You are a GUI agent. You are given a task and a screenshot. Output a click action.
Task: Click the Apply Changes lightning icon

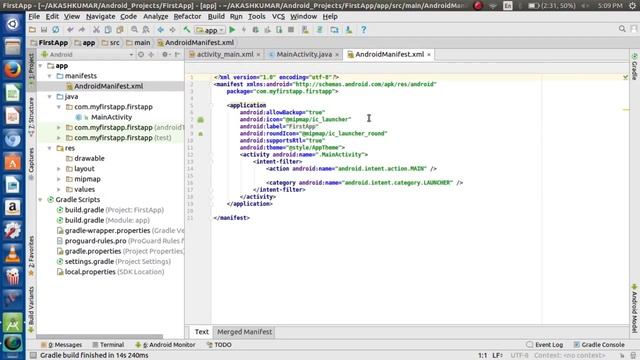[x=244, y=29]
